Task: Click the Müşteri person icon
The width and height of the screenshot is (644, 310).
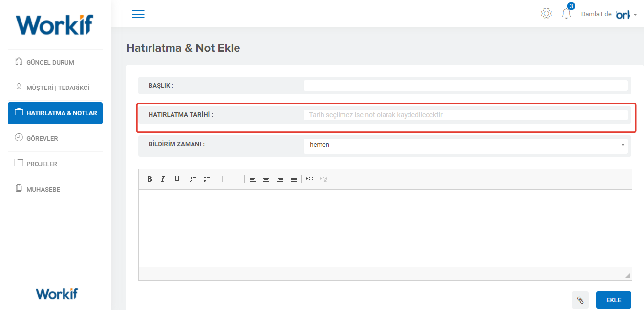Action: pyautogui.click(x=19, y=87)
